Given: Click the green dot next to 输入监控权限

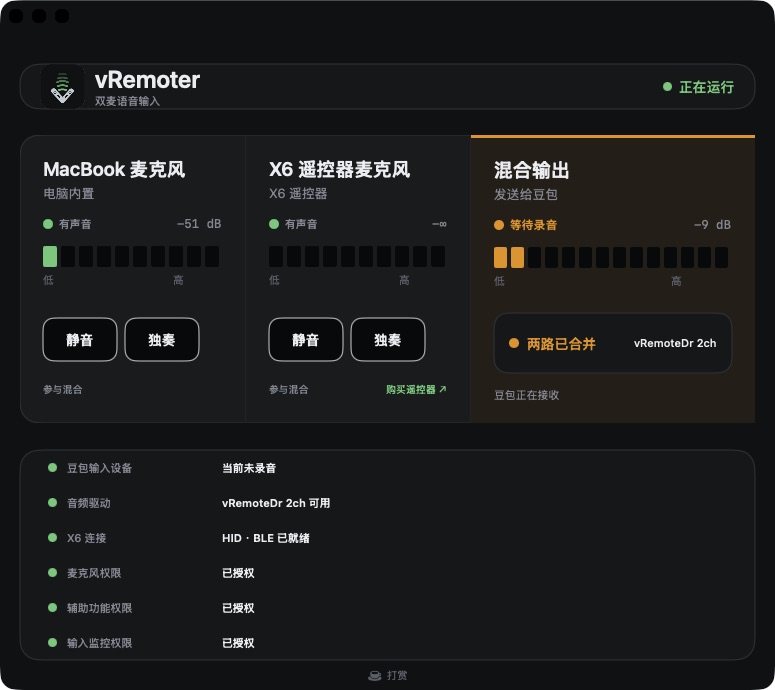Looking at the screenshot, I should (52, 643).
